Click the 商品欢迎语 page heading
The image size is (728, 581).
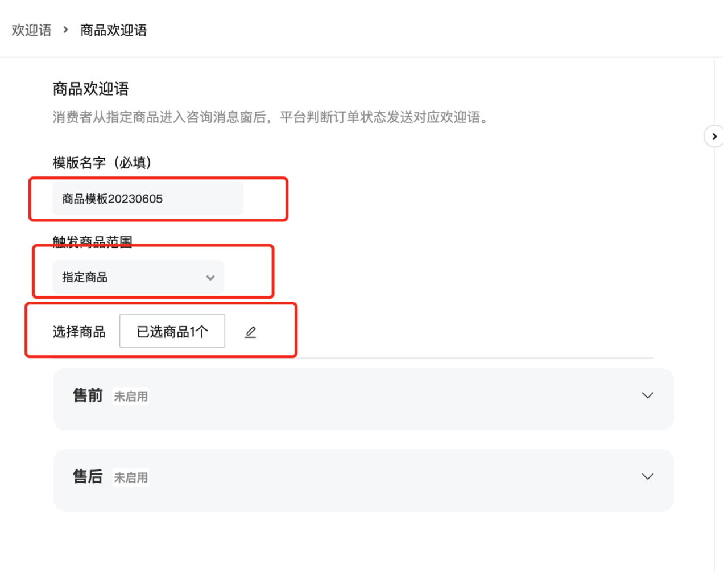tap(91, 89)
